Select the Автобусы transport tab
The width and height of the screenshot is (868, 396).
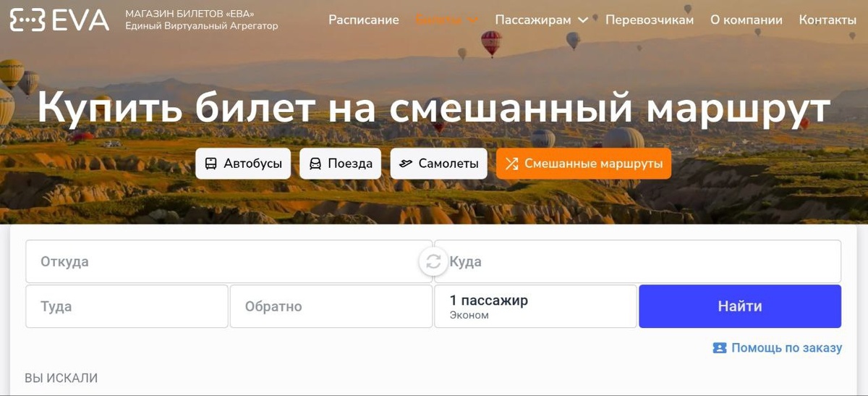click(243, 164)
